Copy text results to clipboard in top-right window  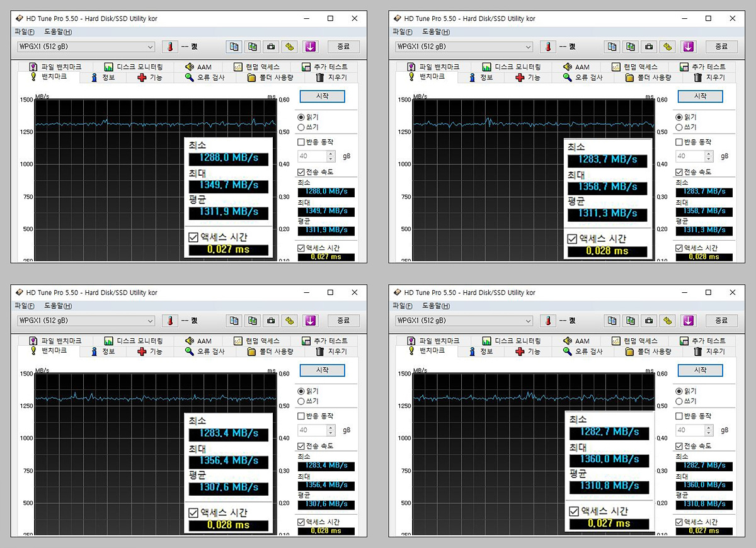point(612,47)
